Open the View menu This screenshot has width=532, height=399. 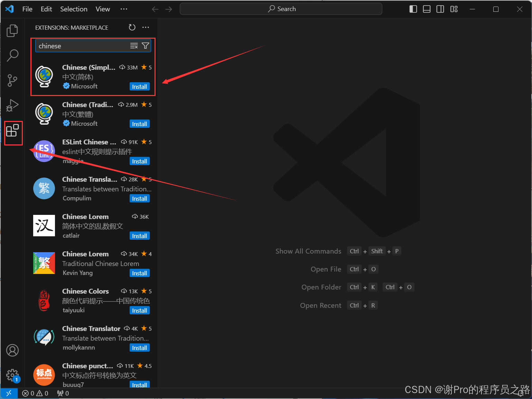[103, 9]
